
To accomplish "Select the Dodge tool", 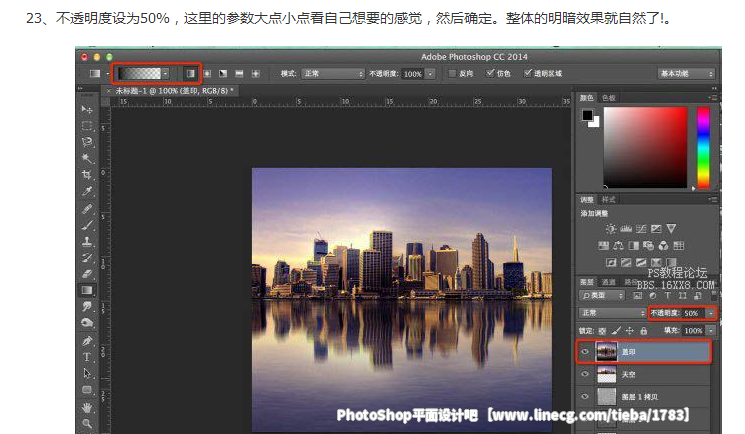I will (87, 323).
